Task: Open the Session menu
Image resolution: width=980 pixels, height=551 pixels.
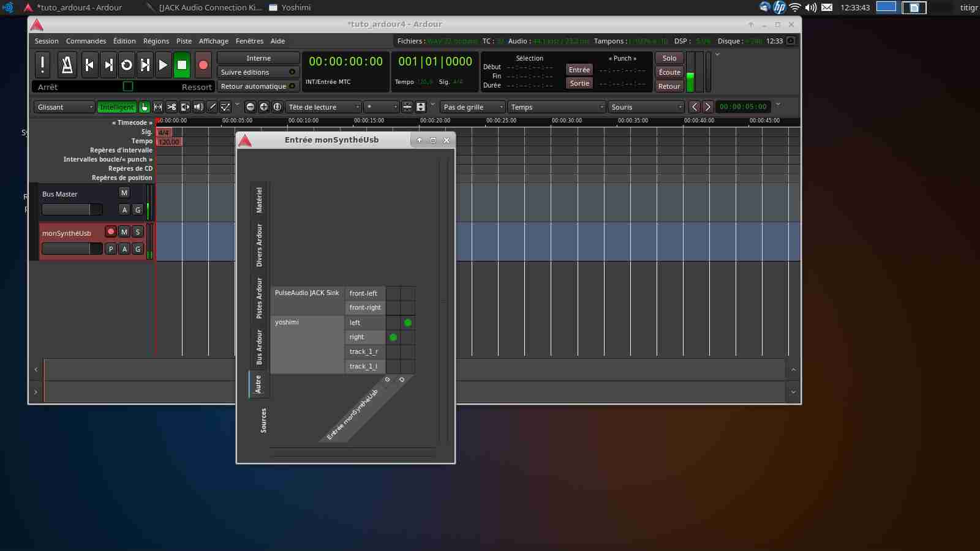Action: [x=47, y=41]
